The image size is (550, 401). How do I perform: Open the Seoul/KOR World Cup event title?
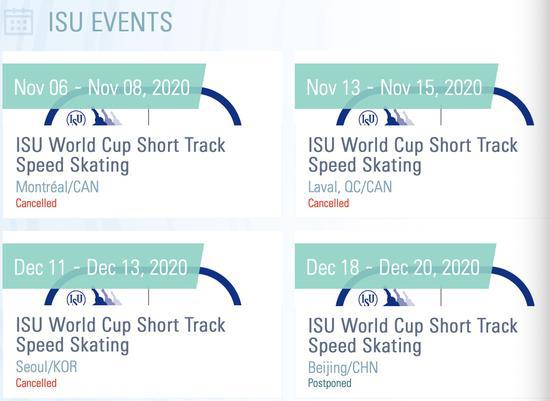pos(120,335)
